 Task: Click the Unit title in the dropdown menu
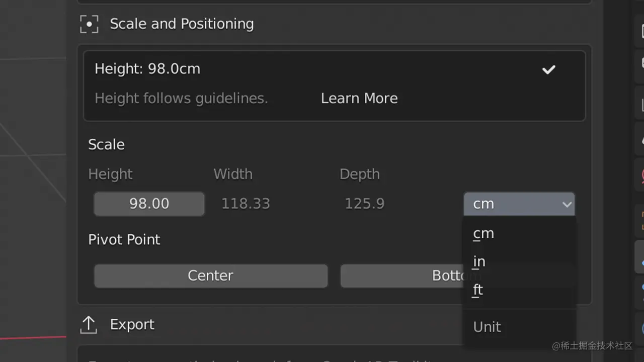487,327
